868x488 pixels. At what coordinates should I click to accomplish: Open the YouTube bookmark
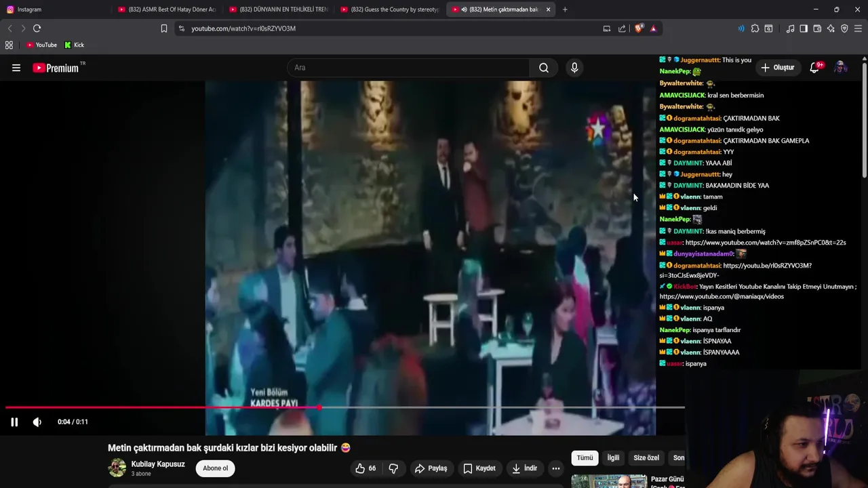(x=41, y=45)
